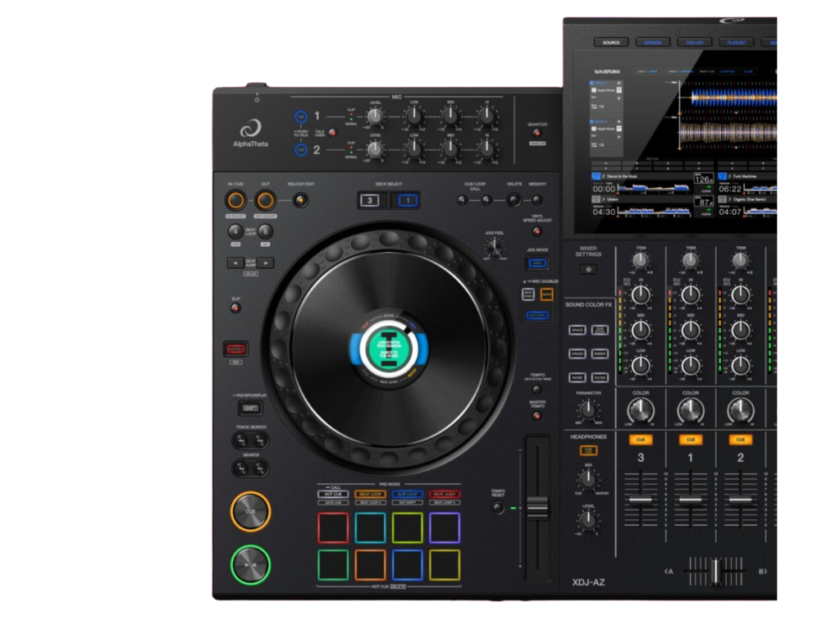The image size is (840, 630).
Task: Click the channel 3 headphone CUE button
Action: pyautogui.click(x=641, y=440)
